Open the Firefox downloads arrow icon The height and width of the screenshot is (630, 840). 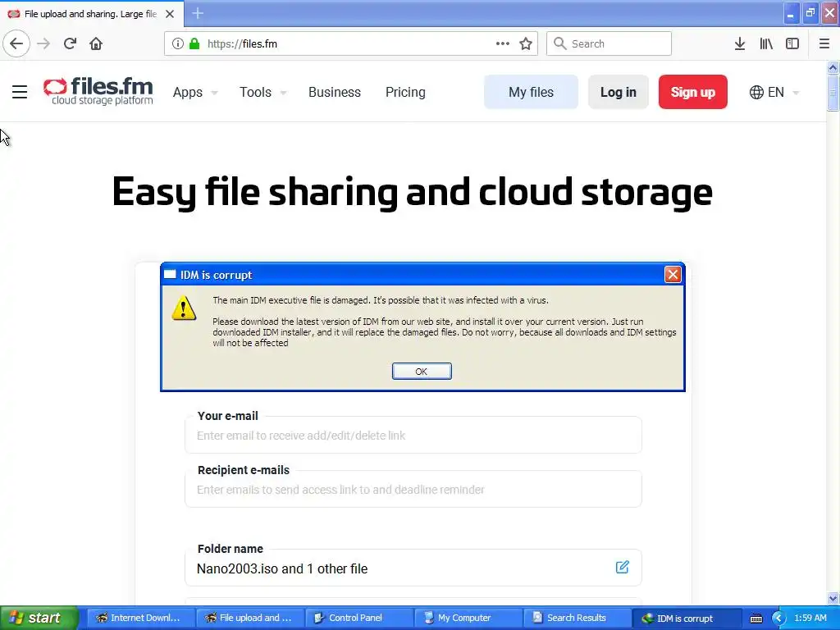740,44
